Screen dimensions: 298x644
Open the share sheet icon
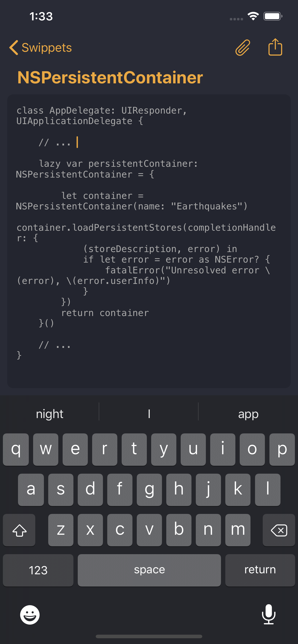(x=275, y=47)
